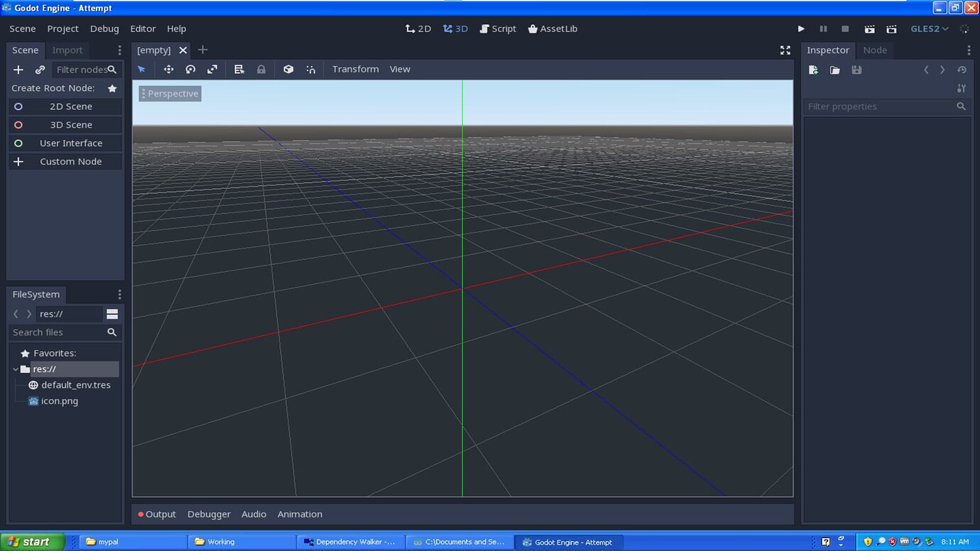This screenshot has width=980, height=551.
Task: Add a new node using the plus icon
Action: (x=18, y=70)
